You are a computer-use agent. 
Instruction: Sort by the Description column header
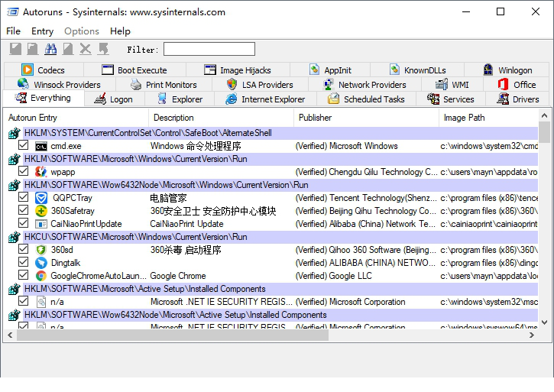[222, 118]
